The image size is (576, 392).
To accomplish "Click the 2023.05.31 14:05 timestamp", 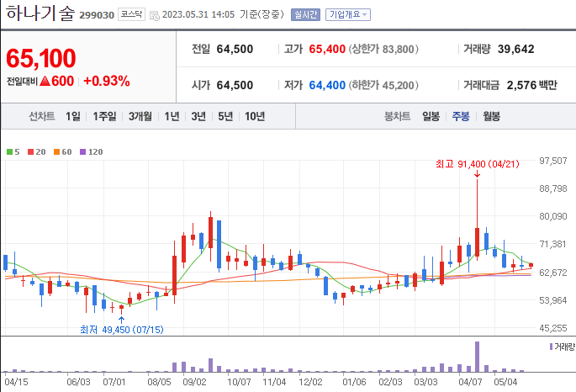I will tap(198, 14).
